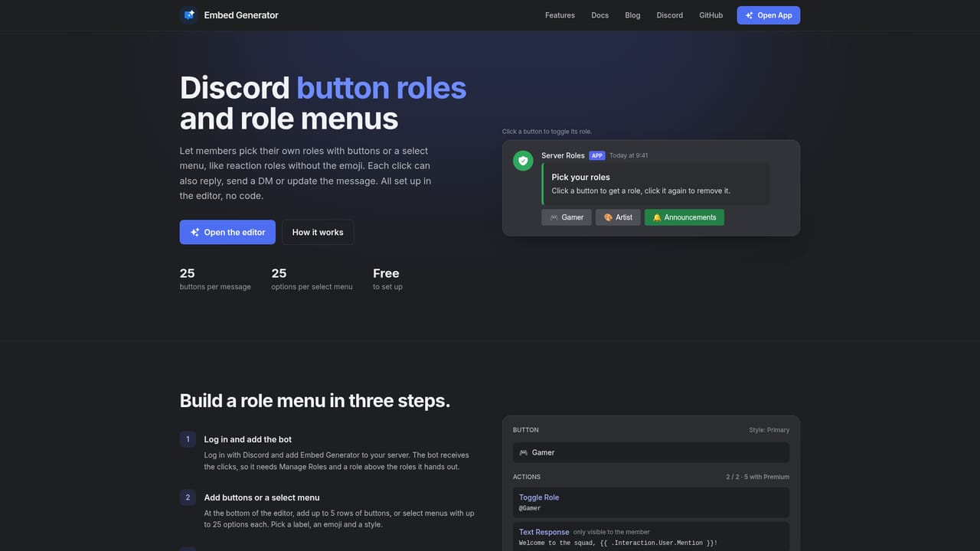The image size is (980, 551).
Task: Go to Docs in the top navigation
Action: point(600,15)
